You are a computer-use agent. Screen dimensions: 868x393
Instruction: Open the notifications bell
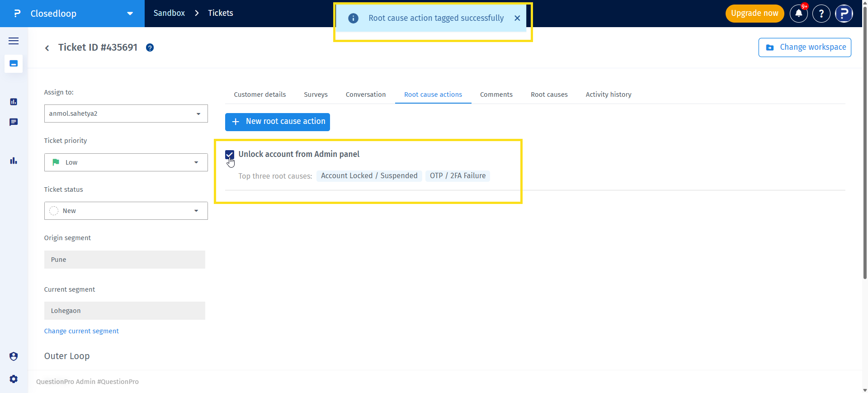(799, 14)
